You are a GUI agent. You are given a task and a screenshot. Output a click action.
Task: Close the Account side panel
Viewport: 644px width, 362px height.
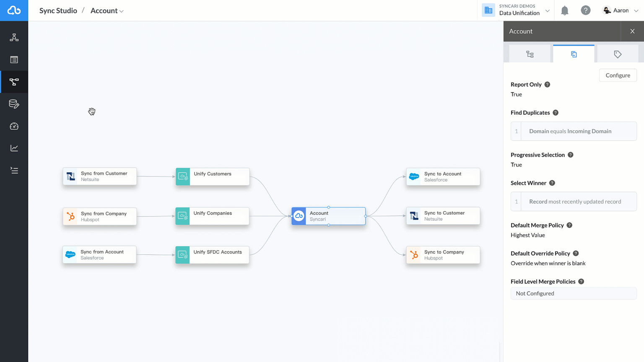pyautogui.click(x=632, y=31)
